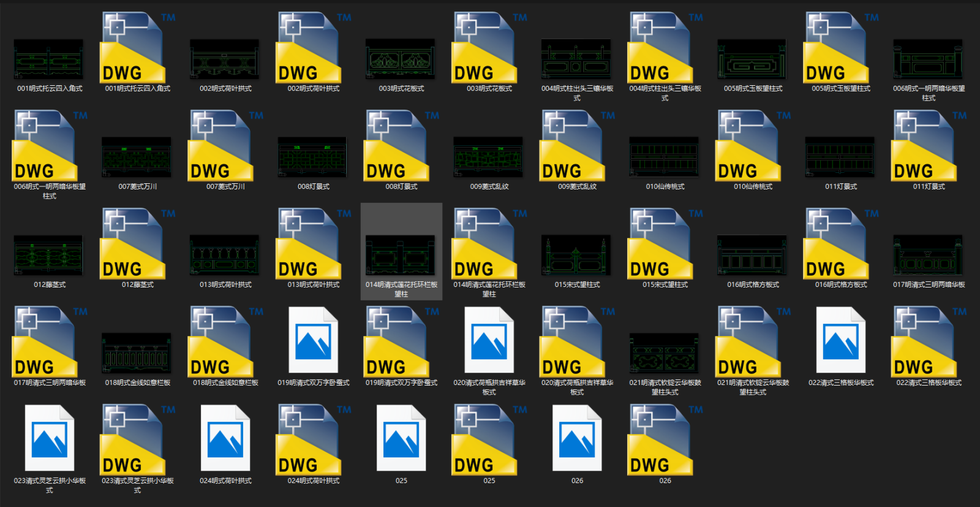Click the 007 preview thumbnail image
The image size is (980, 507).
pyautogui.click(x=137, y=158)
